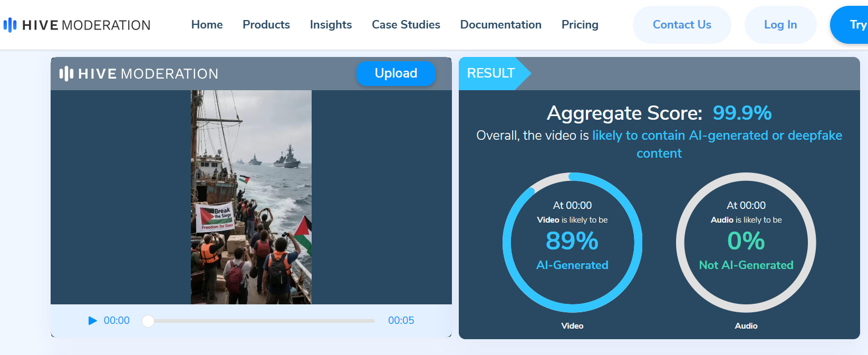The height and width of the screenshot is (355, 868).
Task: Click the 0% Not AI-Generated audio gauge
Action: 746,243
